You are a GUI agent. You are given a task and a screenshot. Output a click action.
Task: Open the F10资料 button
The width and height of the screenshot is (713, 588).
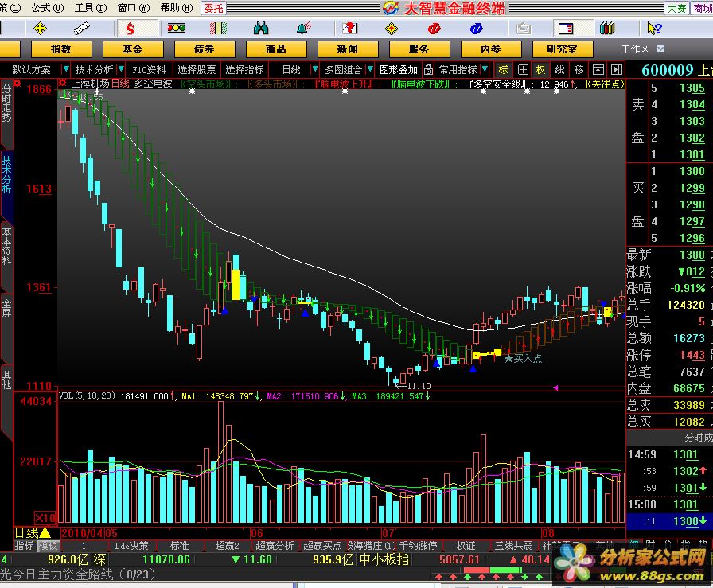149,69
